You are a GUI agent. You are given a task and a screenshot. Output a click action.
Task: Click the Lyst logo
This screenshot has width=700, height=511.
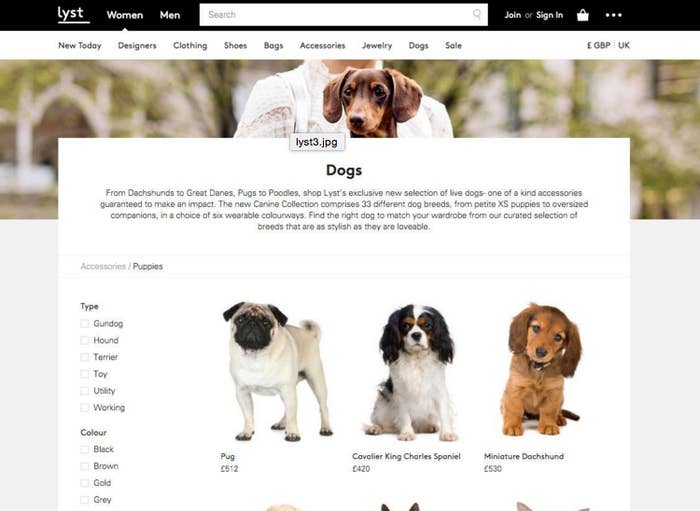pyautogui.click(x=73, y=14)
